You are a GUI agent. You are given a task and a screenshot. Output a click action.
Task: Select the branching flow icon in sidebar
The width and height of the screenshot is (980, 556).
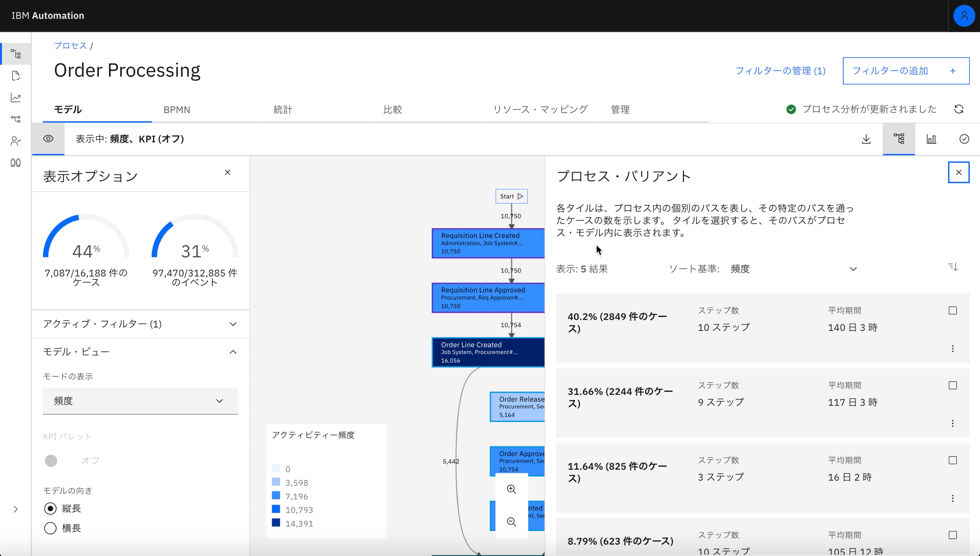(16, 119)
